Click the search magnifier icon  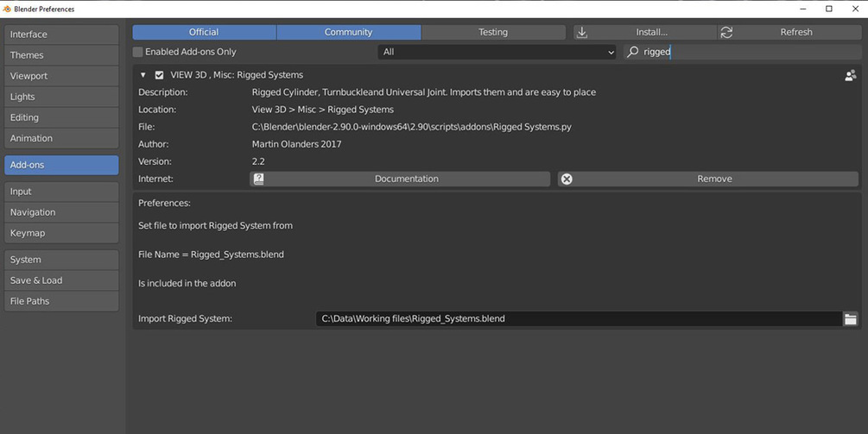pyautogui.click(x=632, y=52)
